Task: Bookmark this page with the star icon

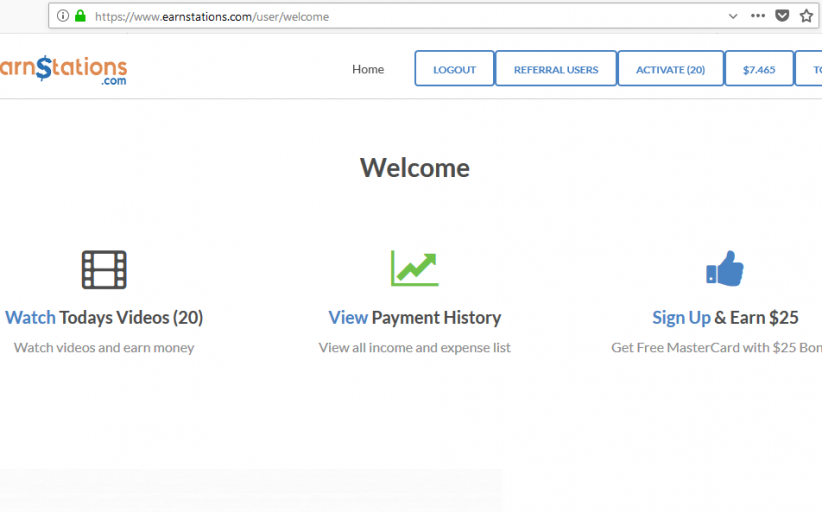Action: [x=806, y=16]
